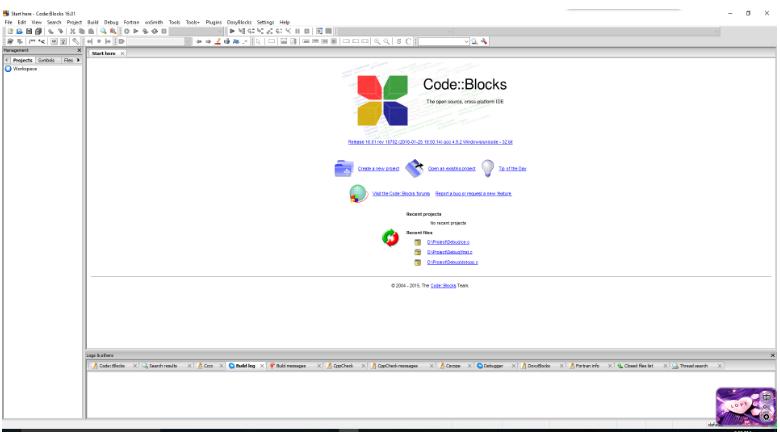Open the Settings menu
This screenshot has height=438, width=780.
click(265, 22)
